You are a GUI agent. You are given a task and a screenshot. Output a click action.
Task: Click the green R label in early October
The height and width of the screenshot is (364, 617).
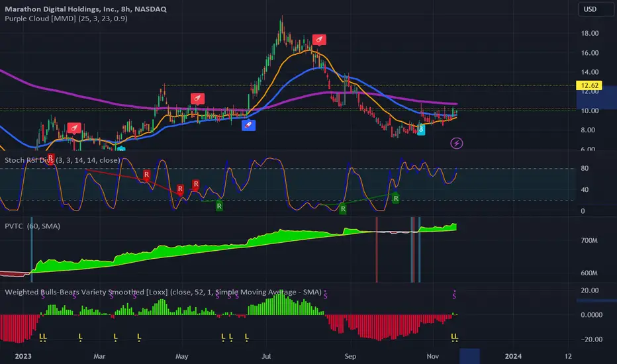(396, 199)
